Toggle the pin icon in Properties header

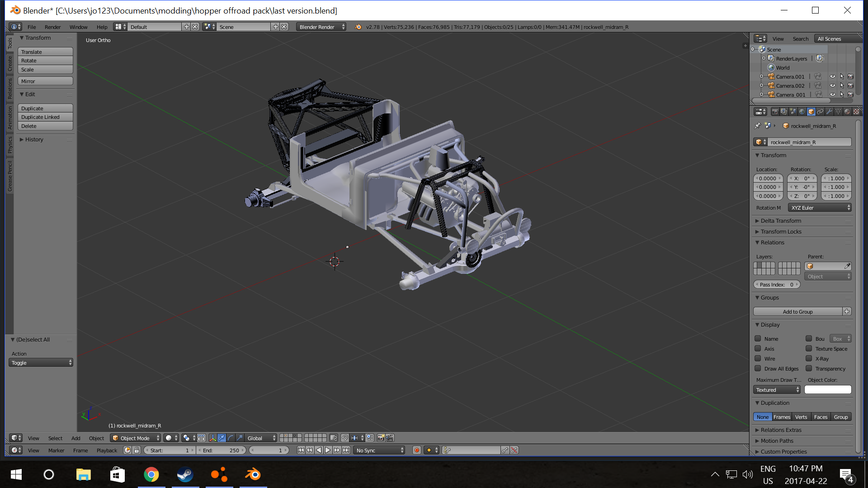click(x=757, y=126)
